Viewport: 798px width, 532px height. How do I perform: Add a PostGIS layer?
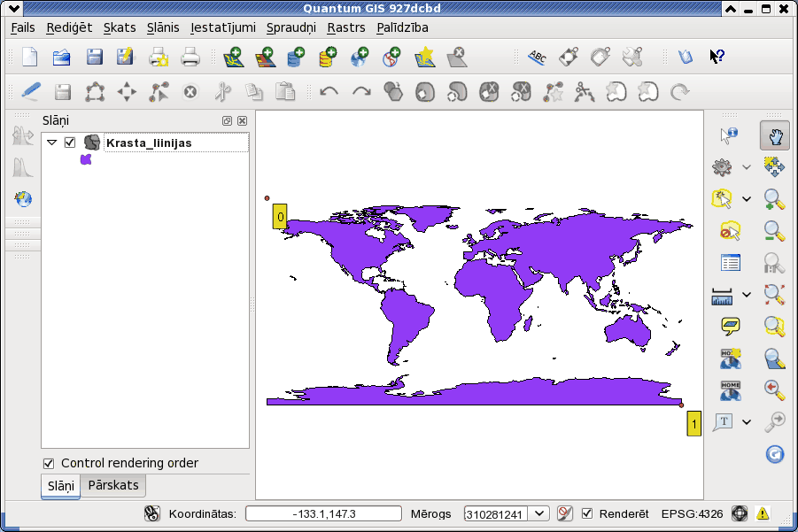click(296, 57)
